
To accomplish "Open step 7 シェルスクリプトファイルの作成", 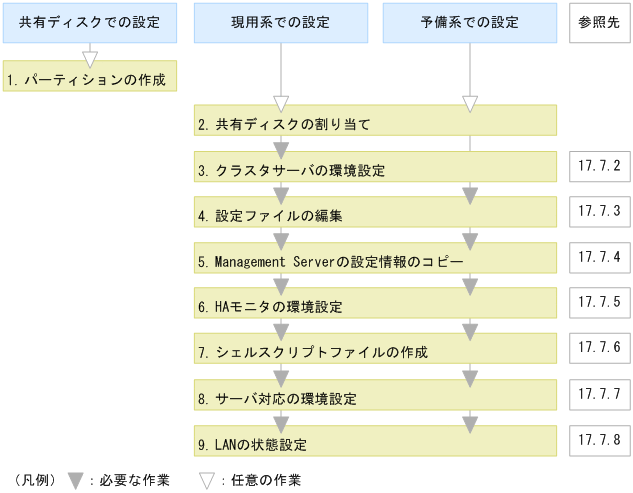I will 375,352.
